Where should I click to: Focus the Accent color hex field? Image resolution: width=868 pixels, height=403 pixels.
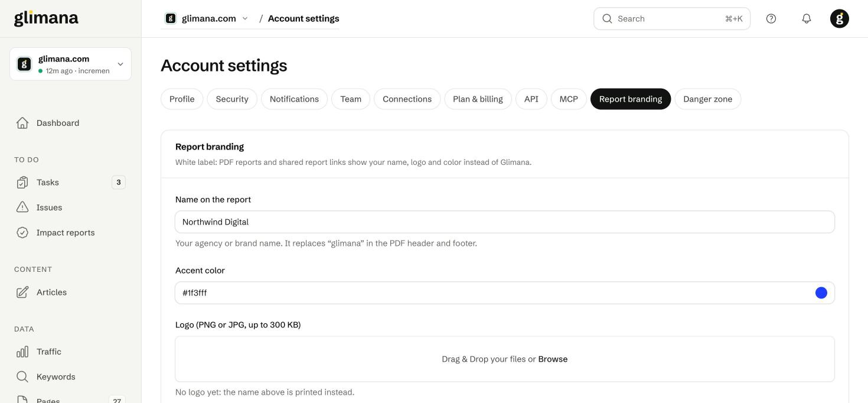pos(505,293)
